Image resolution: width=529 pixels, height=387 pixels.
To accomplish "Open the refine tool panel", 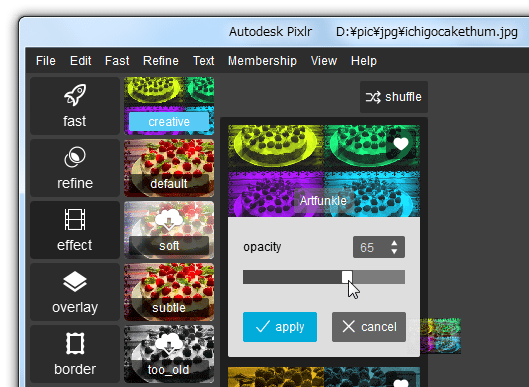I will [x=75, y=168].
